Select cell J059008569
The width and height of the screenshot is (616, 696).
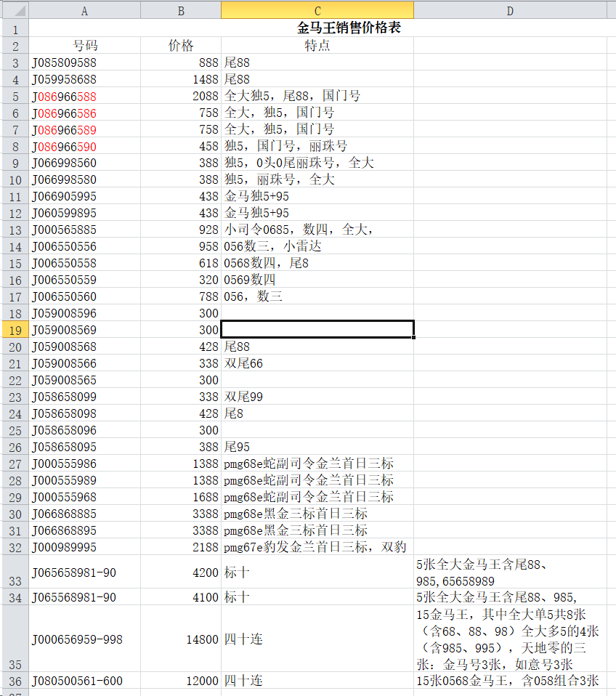tap(85, 330)
